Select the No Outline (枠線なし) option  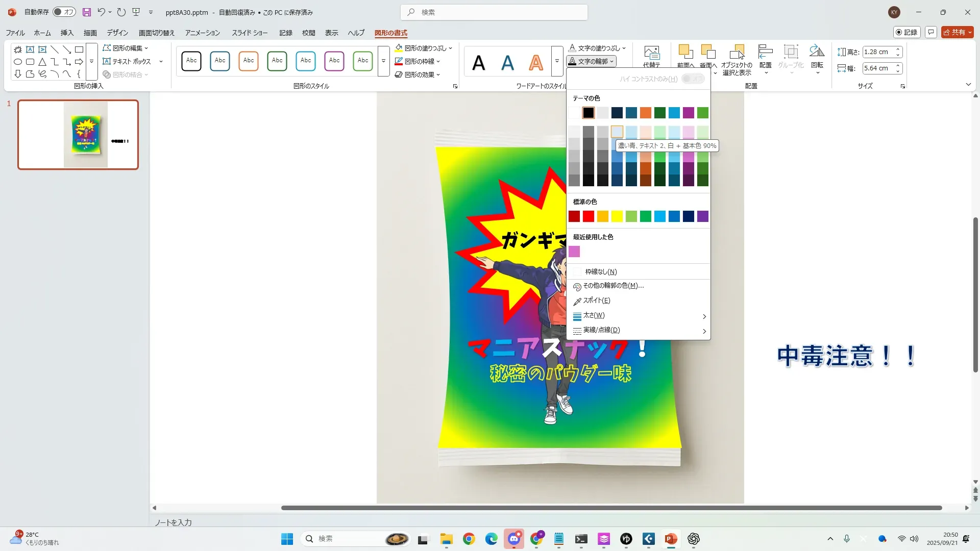(x=600, y=272)
